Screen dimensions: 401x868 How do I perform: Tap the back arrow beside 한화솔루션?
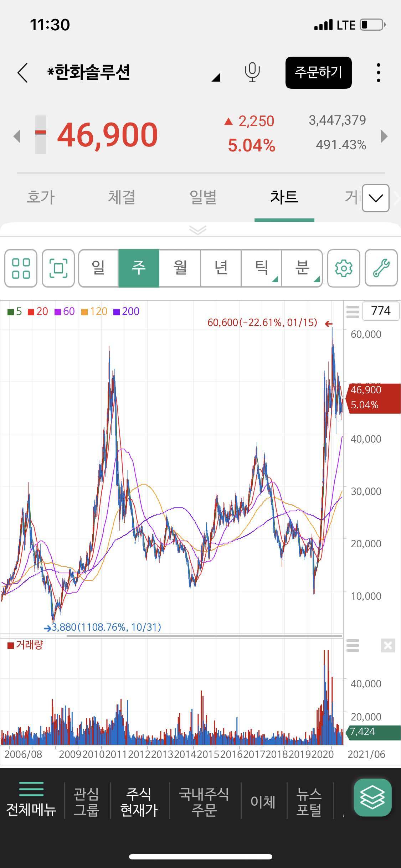[x=22, y=73]
